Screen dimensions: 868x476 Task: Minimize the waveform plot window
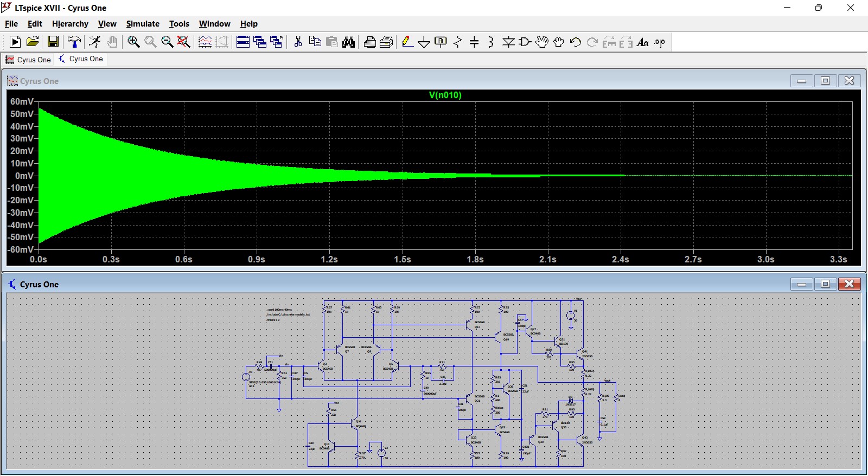click(x=802, y=81)
